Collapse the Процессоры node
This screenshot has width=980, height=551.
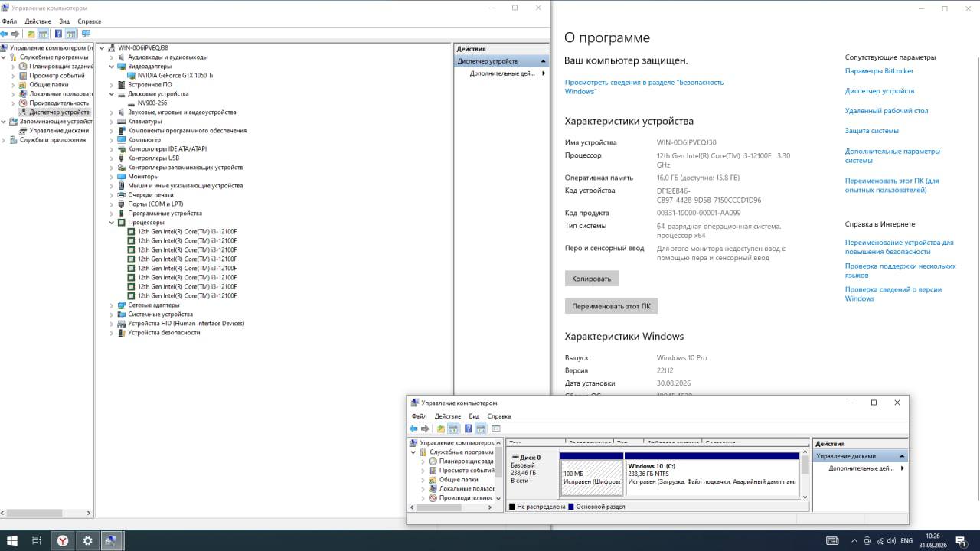click(x=112, y=223)
